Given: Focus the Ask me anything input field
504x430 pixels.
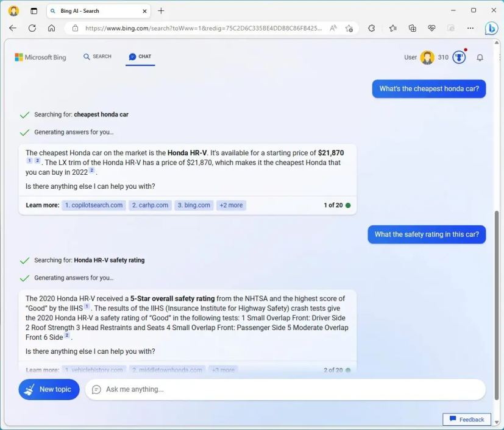Looking at the screenshot, I should [285, 389].
